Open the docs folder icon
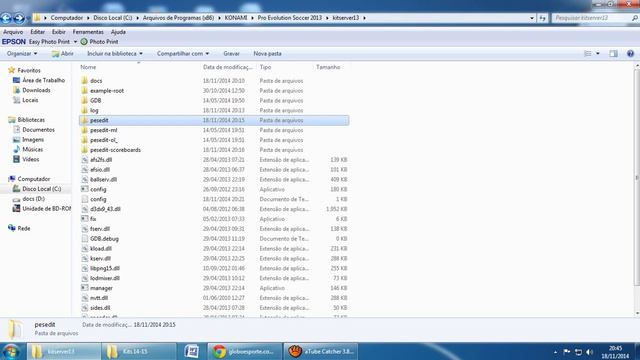This screenshot has height=360, width=640. [x=84, y=80]
